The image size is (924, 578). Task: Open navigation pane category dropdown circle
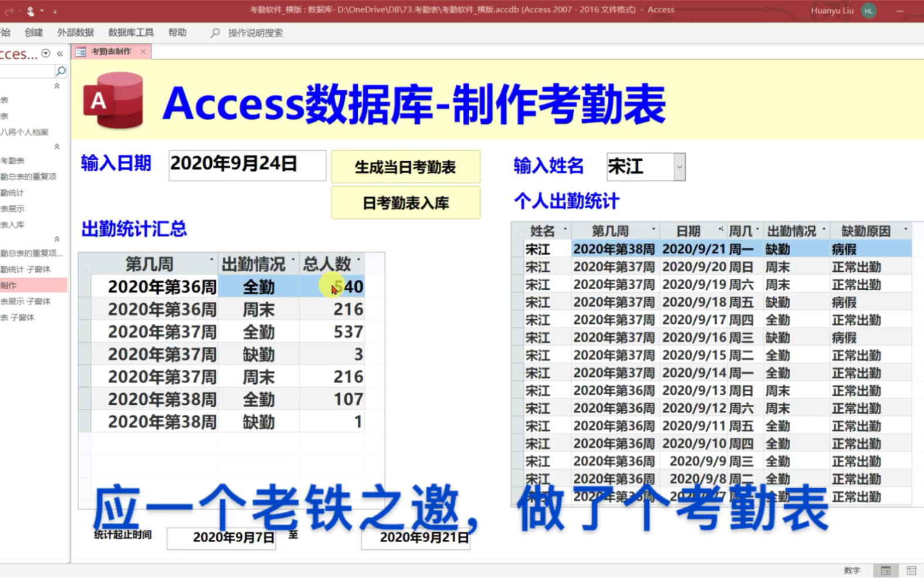click(46, 53)
